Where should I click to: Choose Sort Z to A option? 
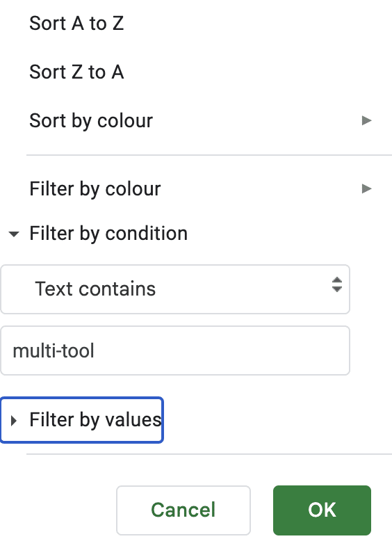pos(76,72)
